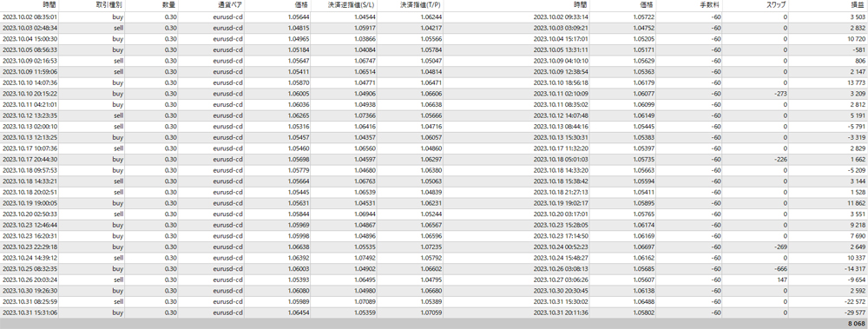Click the loss value -22 572
This screenshot has width=868, height=329.
(x=855, y=301)
